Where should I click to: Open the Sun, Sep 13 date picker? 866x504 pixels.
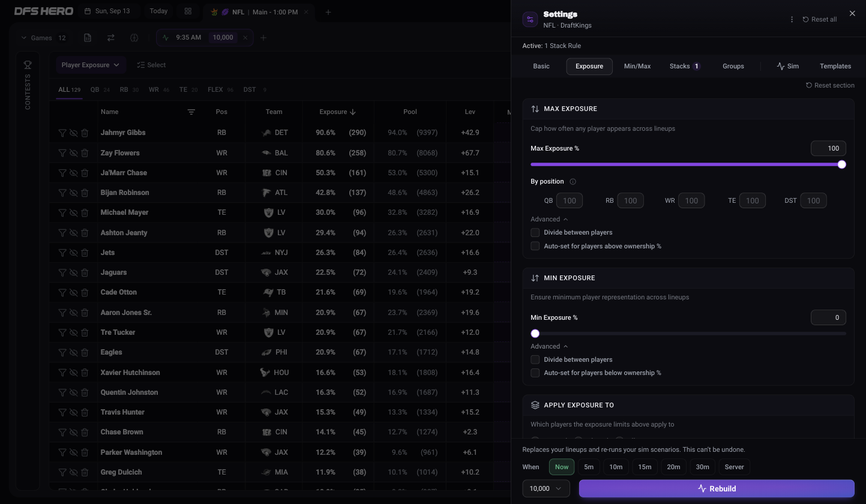107,11
